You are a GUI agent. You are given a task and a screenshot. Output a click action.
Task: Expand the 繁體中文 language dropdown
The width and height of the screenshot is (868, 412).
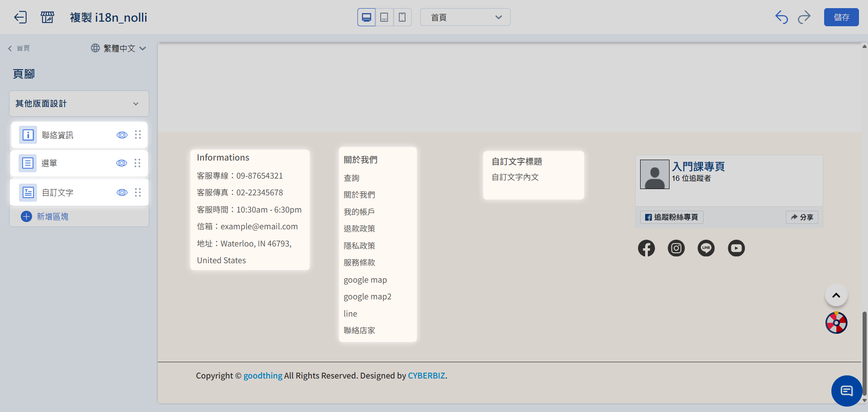coord(118,48)
